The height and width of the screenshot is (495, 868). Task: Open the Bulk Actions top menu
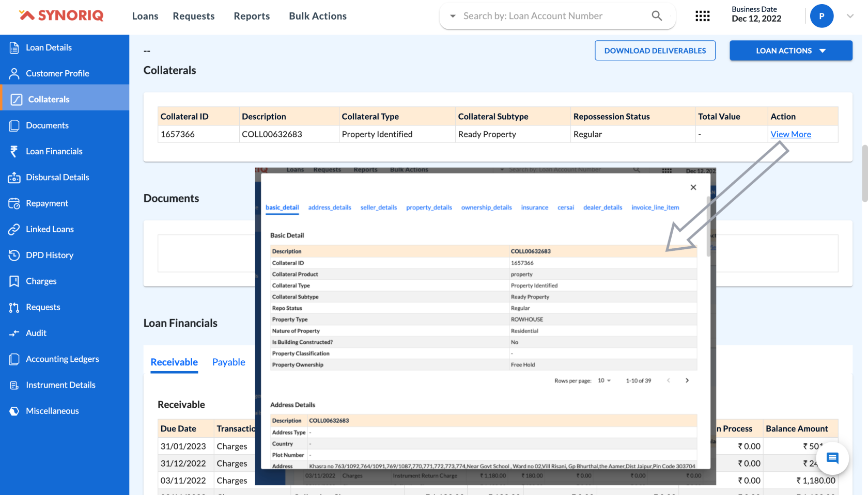pyautogui.click(x=318, y=16)
